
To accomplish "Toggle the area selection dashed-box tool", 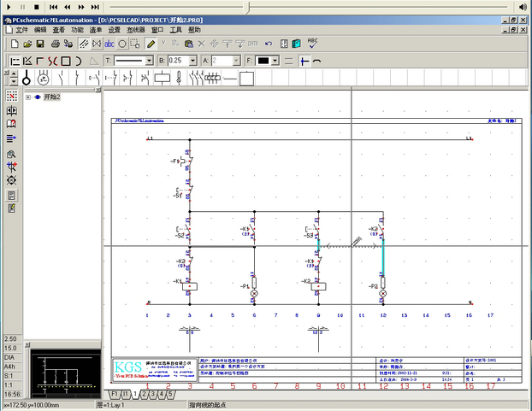I will point(136,43).
